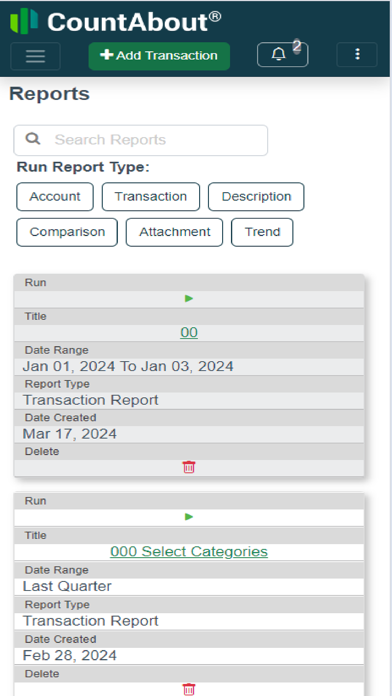Open the 000 Select Categories report link
Screen dimensions: 392x696
[x=189, y=551]
